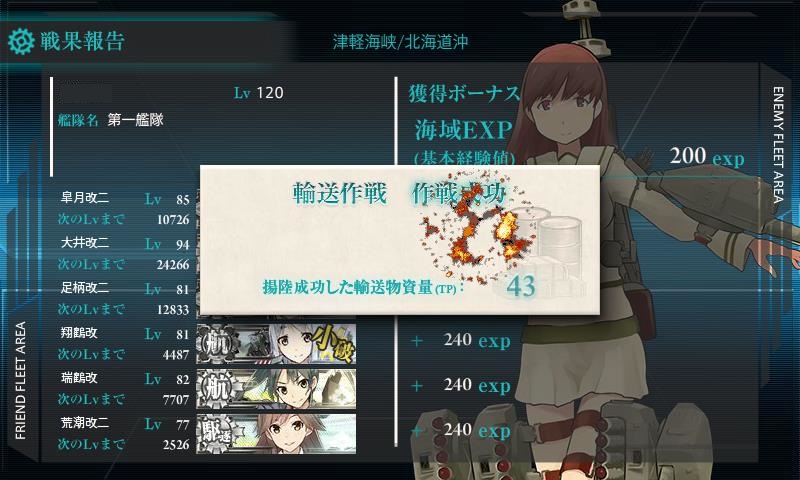Click the 航 carrier badge on 瑞鶴改 banner
800x480 pixels.
(x=217, y=389)
